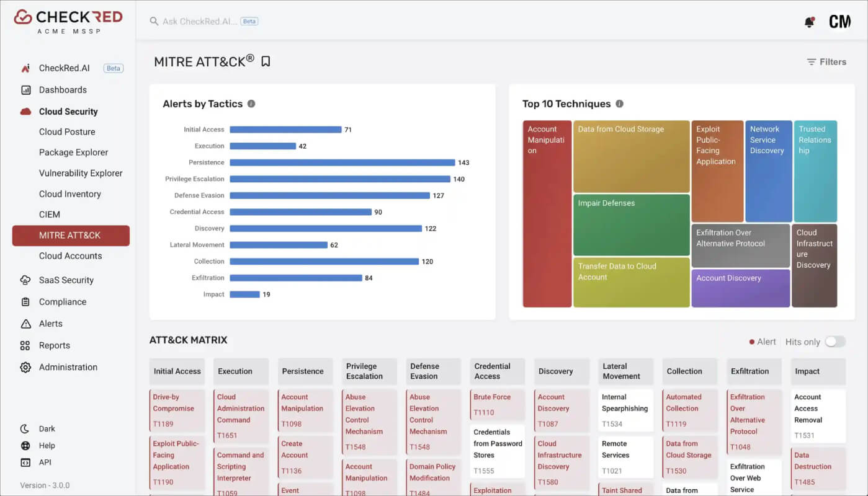Bookmark the MITRE ATT&CK page
868x496 pixels.
click(266, 61)
